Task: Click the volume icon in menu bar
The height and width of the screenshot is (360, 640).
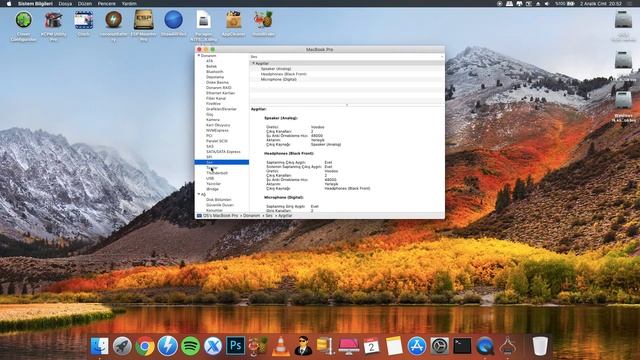Action: 547,3
